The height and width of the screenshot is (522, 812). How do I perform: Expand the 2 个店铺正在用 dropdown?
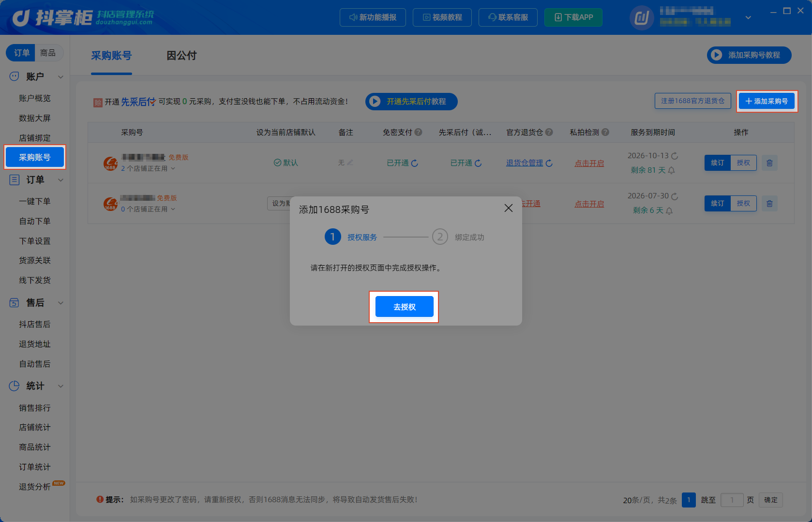point(148,168)
